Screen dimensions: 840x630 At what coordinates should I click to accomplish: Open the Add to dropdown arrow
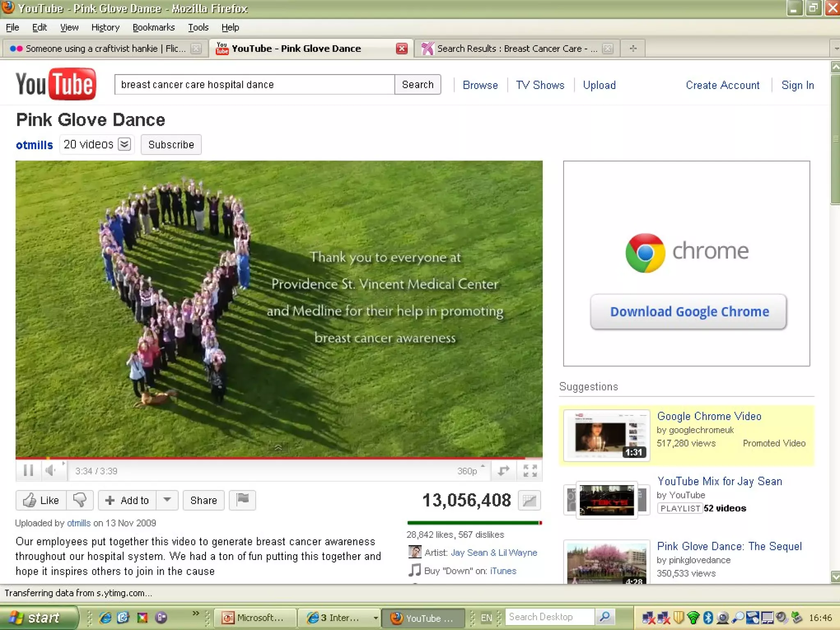167,500
